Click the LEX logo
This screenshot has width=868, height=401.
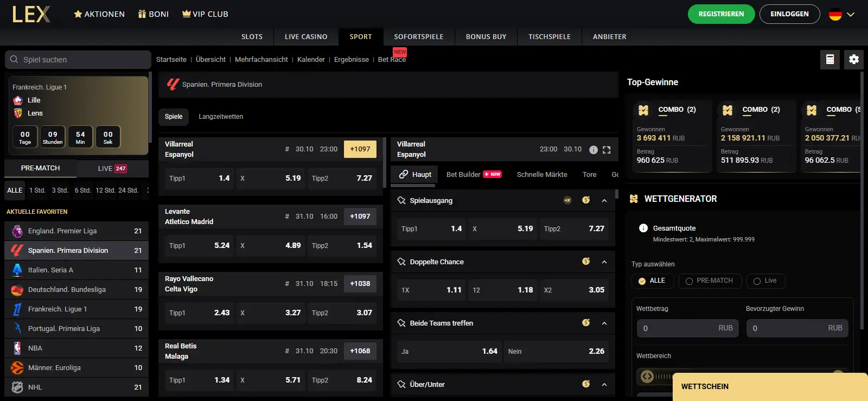[x=31, y=14]
